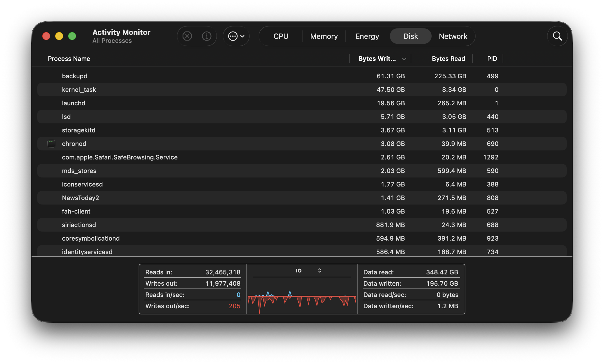Select the iconservicesd process row
The width and height of the screenshot is (604, 364).
[x=302, y=184]
